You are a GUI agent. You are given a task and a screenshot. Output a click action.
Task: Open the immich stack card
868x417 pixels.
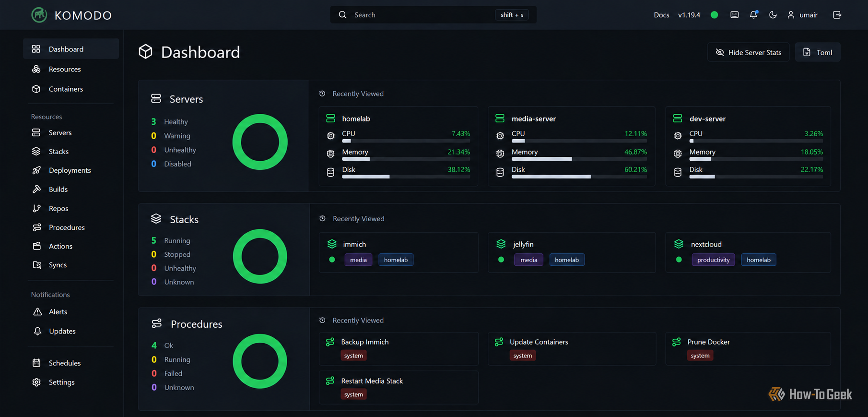click(x=399, y=252)
